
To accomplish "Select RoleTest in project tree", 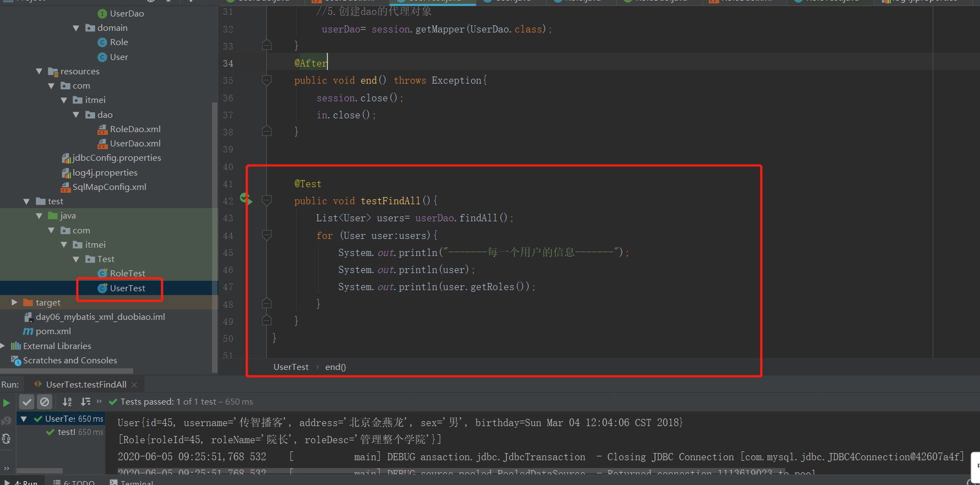I will tap(128, 274).
